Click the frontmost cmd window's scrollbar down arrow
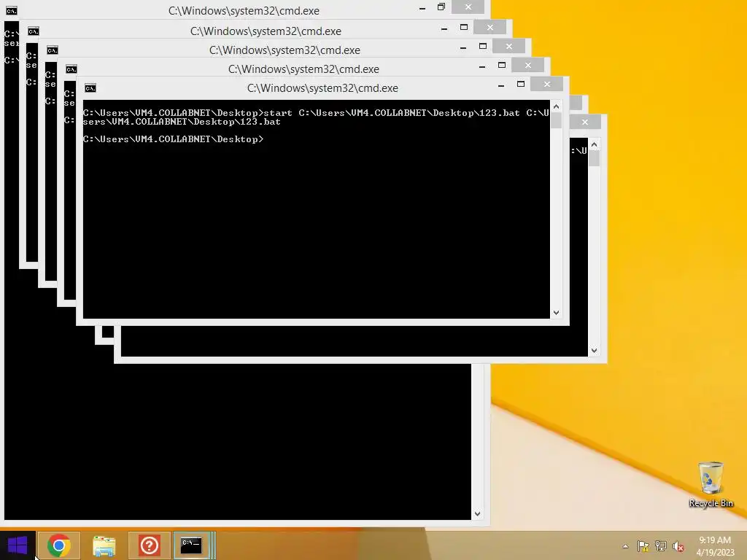Viewport: 747px width, 560px height. (556, 312)
